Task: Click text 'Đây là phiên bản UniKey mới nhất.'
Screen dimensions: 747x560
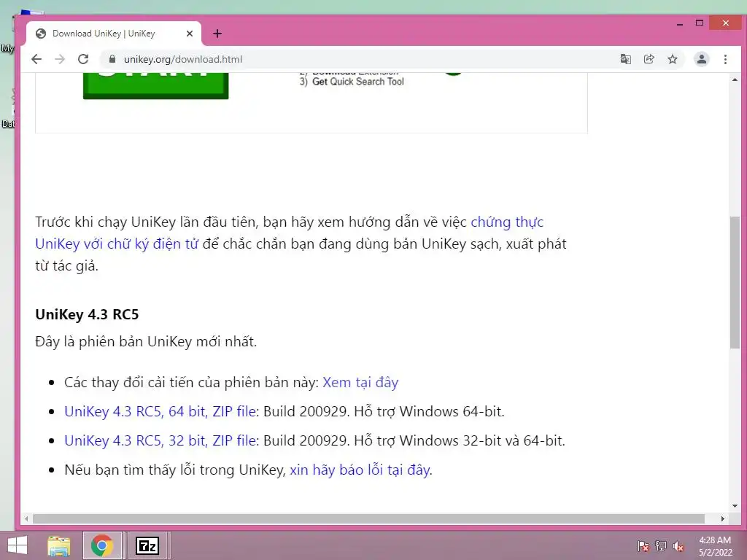Action: [x=146, y=341]
